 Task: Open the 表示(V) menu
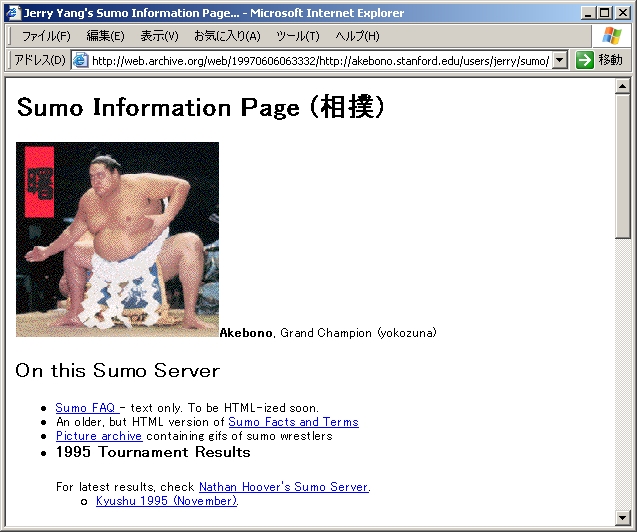[159, 36]
